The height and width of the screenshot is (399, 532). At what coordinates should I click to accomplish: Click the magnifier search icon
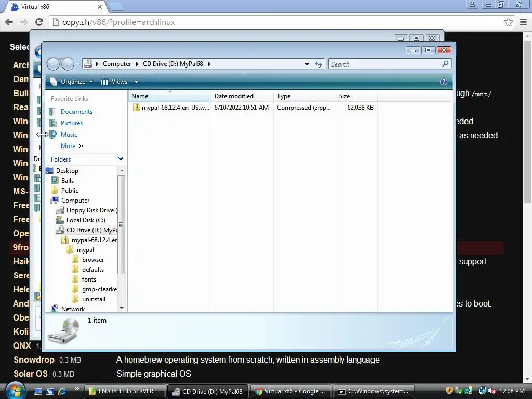pyautogui.click(x=445, y=64)
